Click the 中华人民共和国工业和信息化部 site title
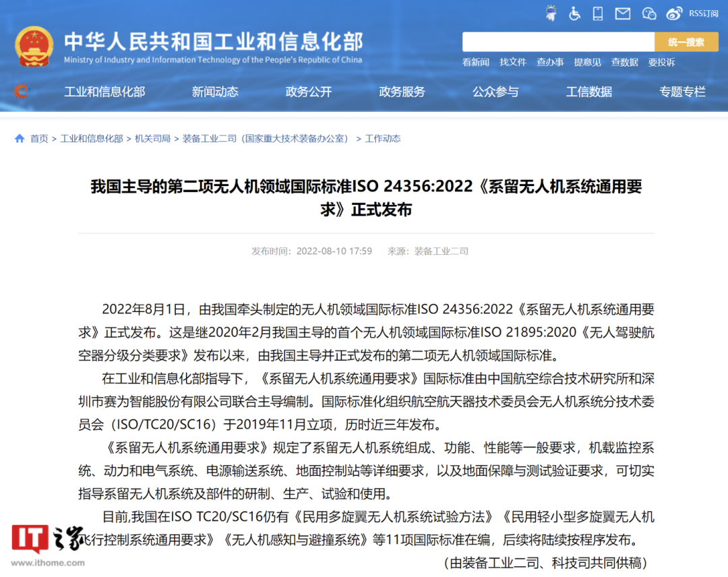This screenshot has width=728, height=577. (214, 41)
